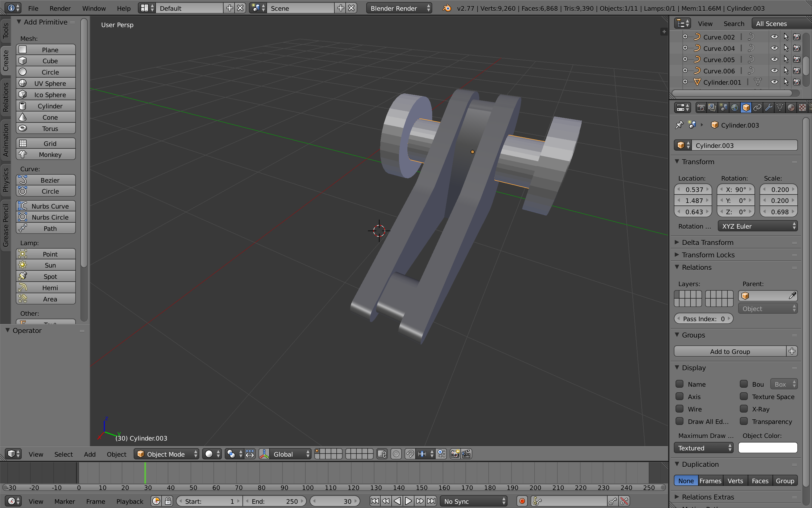Enable the Wire display checkbox
812x508 pixels.
tap(679, 409)
